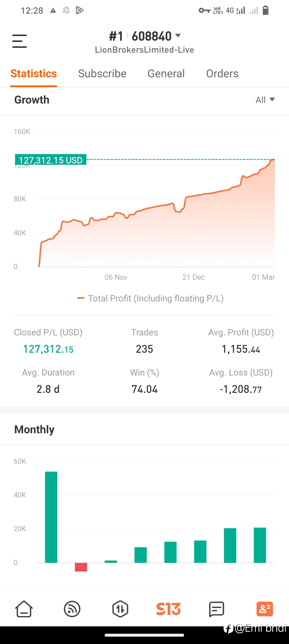Expand the account 608840 dropdown arrow
Image resolution: width=289 pixels, height=644 pixels.
tap(178, 36)
